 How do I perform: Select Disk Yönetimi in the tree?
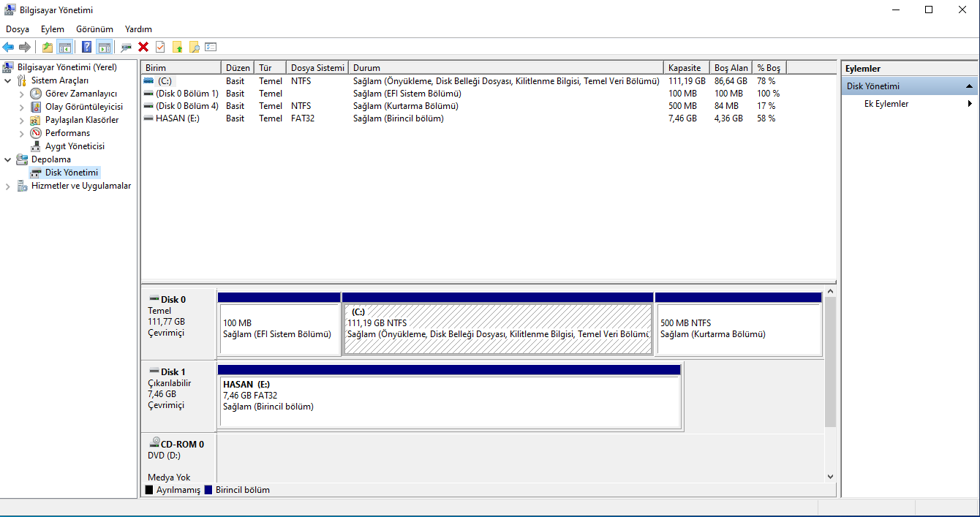pos(72,173)
